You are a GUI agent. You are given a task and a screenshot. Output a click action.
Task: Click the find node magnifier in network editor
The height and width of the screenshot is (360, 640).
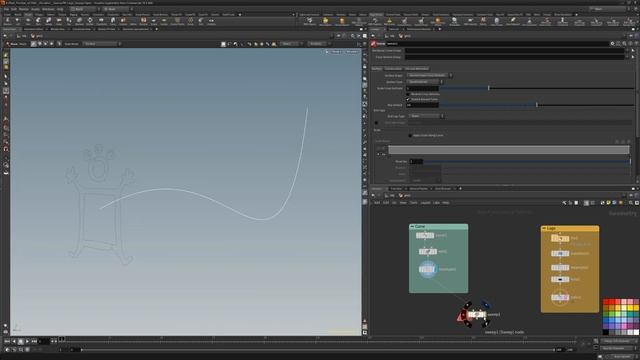(631, 202)
